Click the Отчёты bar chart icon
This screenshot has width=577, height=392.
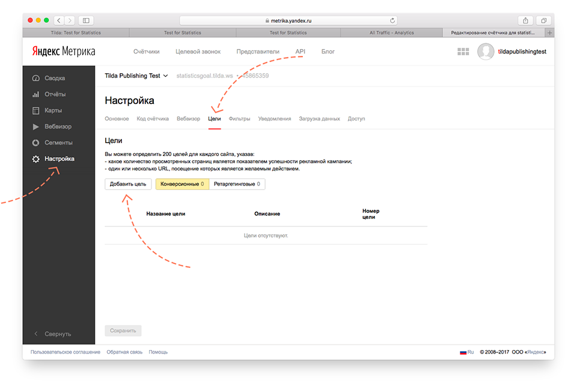coord(35,94)
